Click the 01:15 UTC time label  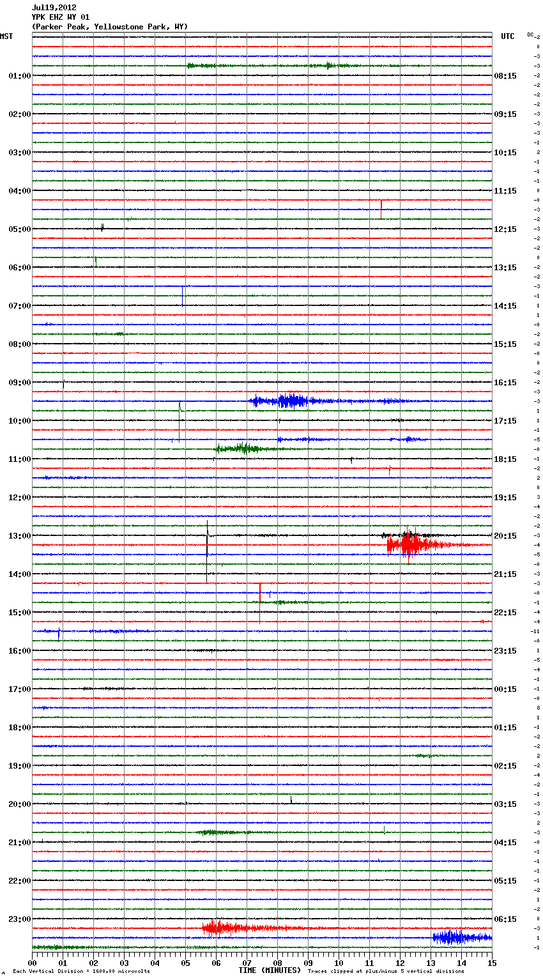click(505, 728)
